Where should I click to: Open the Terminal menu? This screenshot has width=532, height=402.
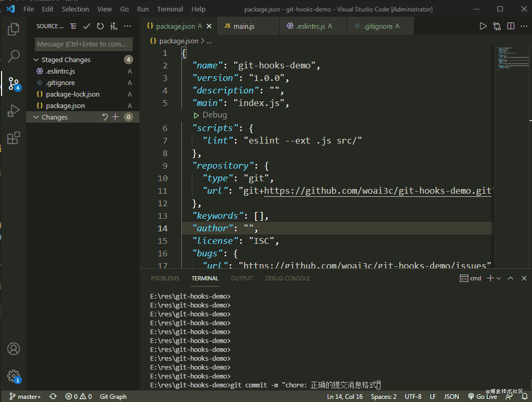coord(170,9)
